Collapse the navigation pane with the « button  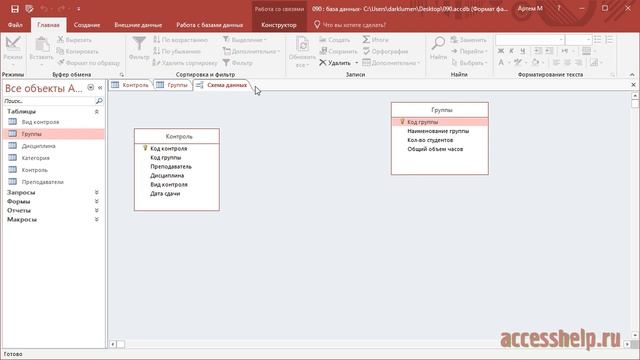[100, 88]
